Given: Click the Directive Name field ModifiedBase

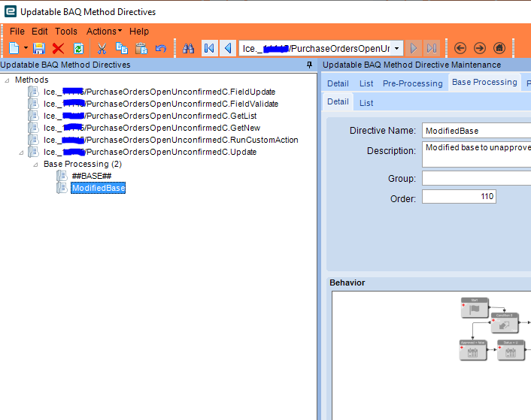Looking at the screenshot, I should (476, 131).
